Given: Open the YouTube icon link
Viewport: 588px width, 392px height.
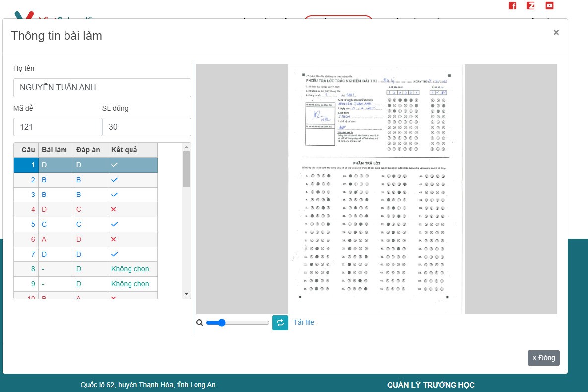Looking at the screenshot, I should (549, 6).
